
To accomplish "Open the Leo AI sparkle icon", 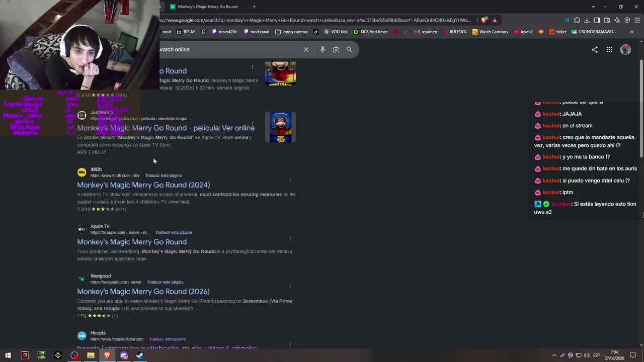I will [x=617, y=20].
